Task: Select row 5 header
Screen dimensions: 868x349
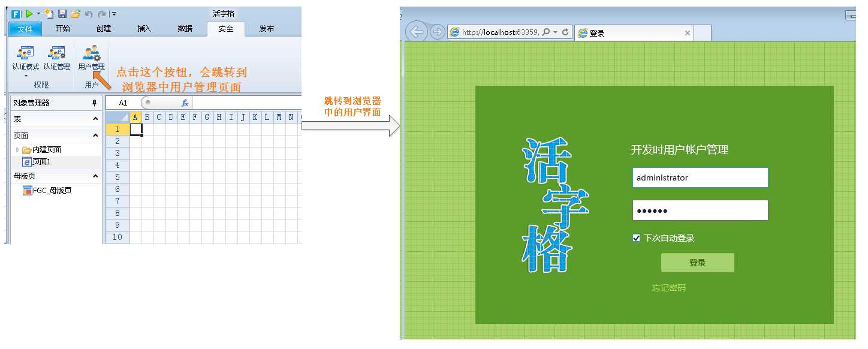Action: 117,177
